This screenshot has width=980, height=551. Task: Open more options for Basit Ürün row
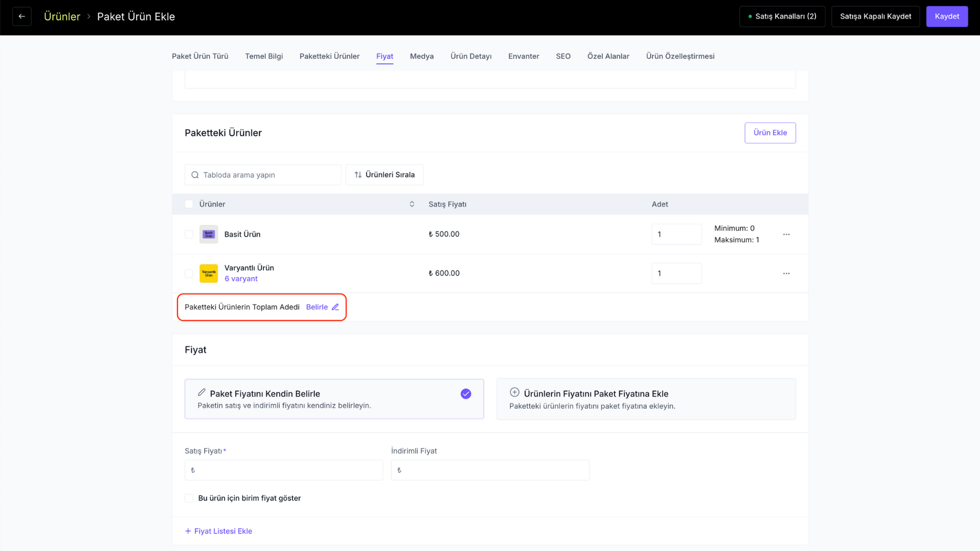[786, 234]
